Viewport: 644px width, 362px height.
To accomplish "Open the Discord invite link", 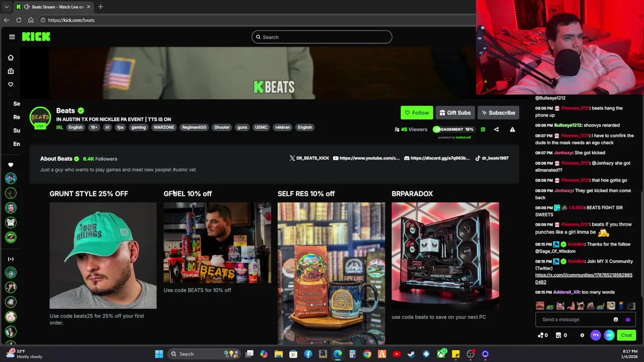I will [437, 158].
